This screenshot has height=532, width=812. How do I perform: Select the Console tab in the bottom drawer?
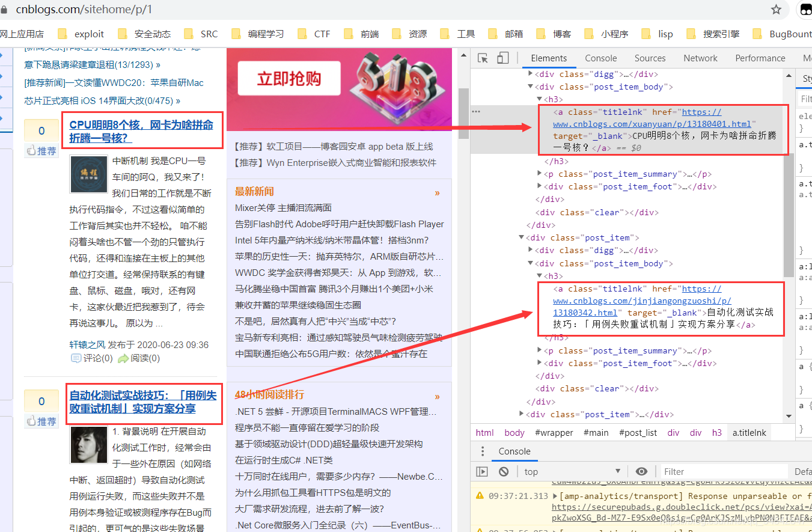pos(514,451)
